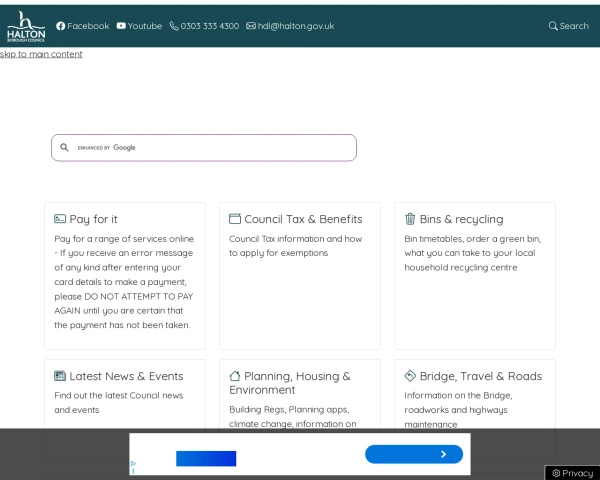Click the house icon by Planning, Housing
600x480 pixels.
235,376
